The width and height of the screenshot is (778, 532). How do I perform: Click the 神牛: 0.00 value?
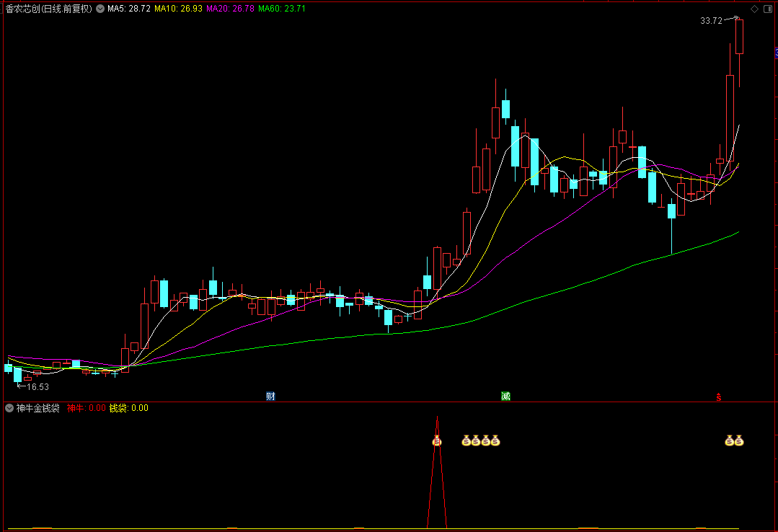pos(87,408)
